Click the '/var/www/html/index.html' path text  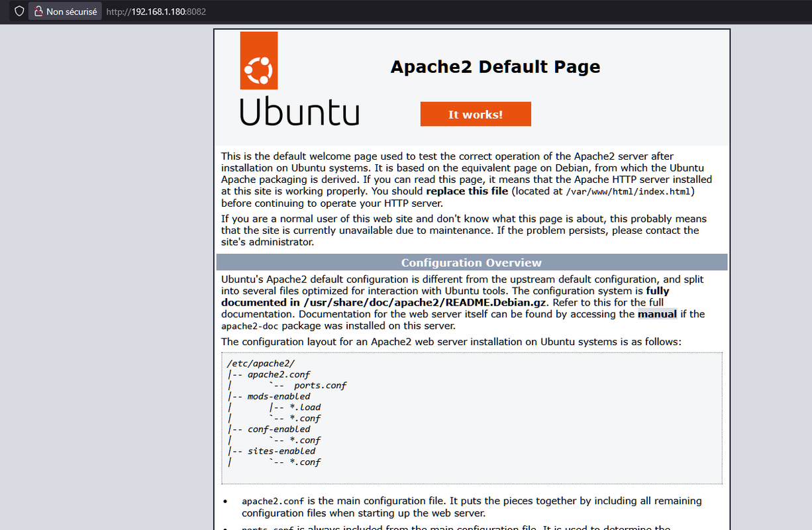[629, 192]
